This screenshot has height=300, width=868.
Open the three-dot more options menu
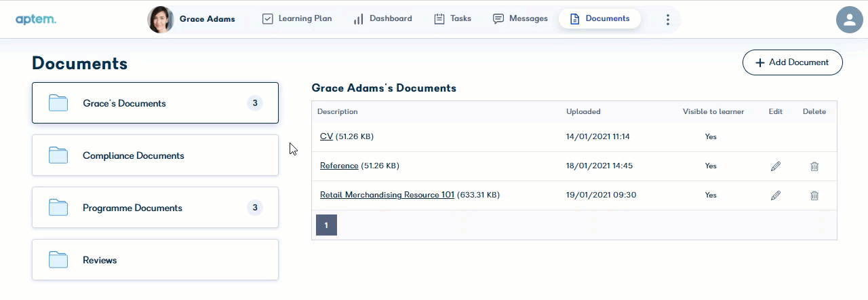coord(668,19)
